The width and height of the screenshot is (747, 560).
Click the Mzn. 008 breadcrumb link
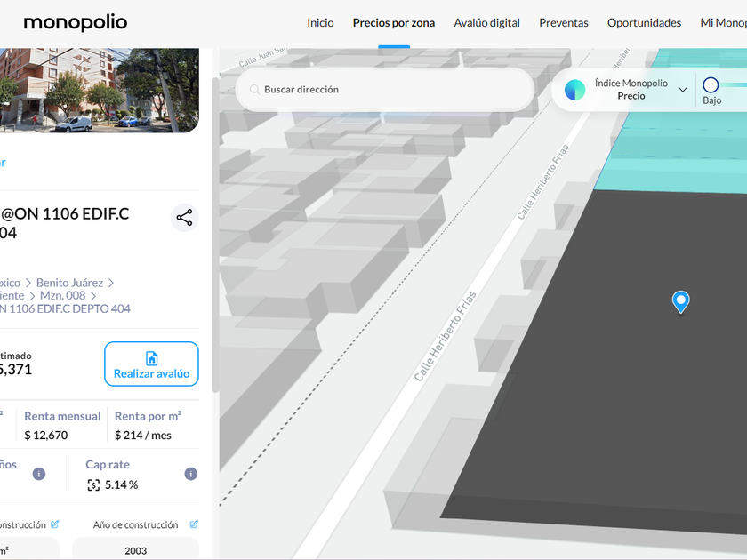point(62,296)
